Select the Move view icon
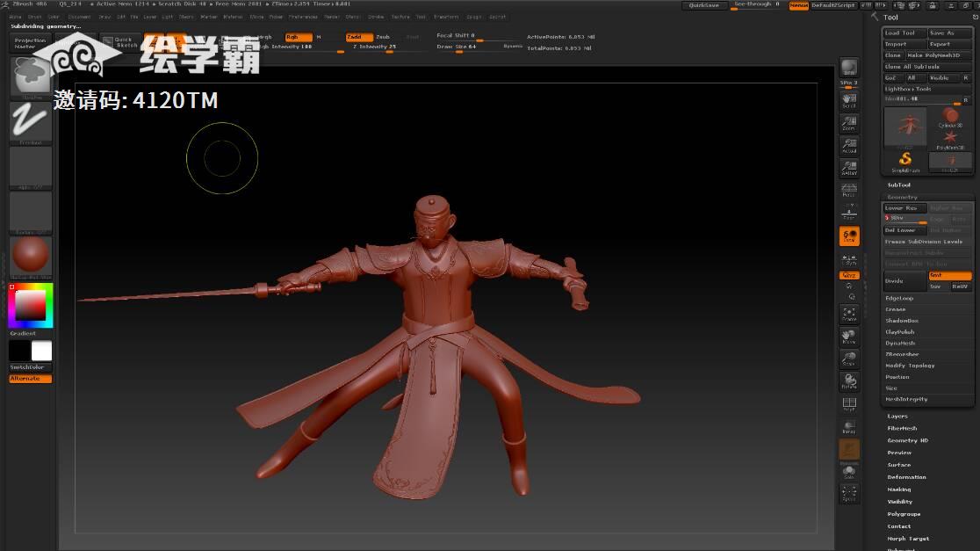The height and width of the screenshot is (551, 980). tap(848, 337)
